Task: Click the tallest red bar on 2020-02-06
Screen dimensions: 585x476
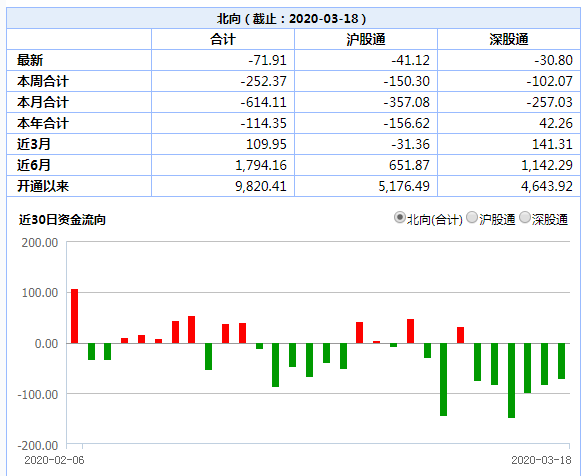Action: 75,316
